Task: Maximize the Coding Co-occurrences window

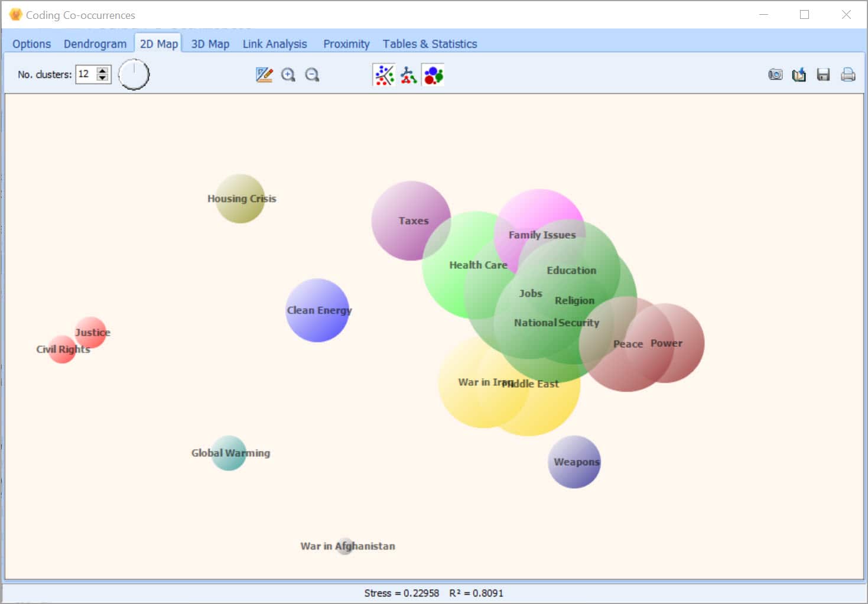Action: (804, 15)
